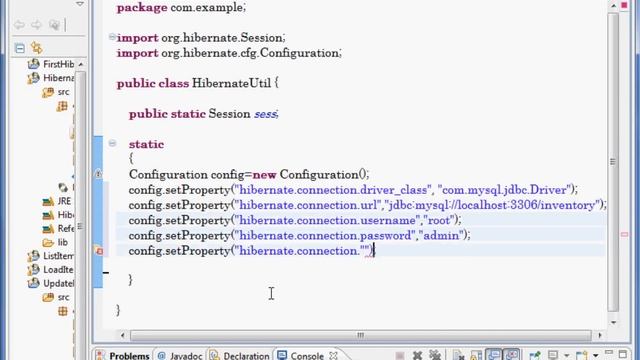640x360 pixels.
Task: Click the error marker beside the last setProperty line
Action: point(99,251)
